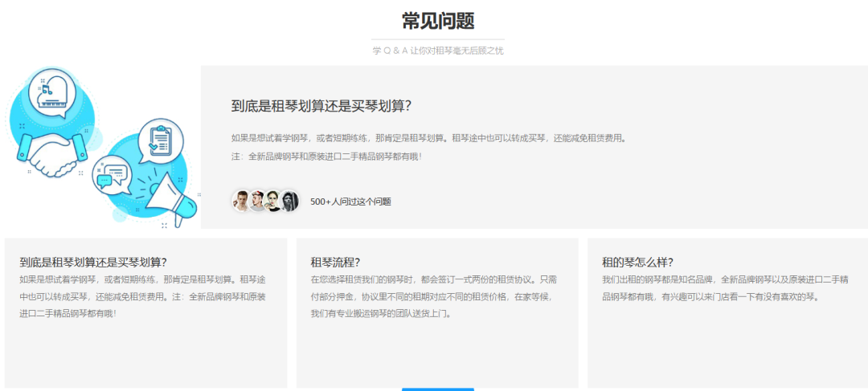This screenshot has height=391, width=868.
Task: Click the 500+人问过这个问题 text
Action: (x=350, y=202)
